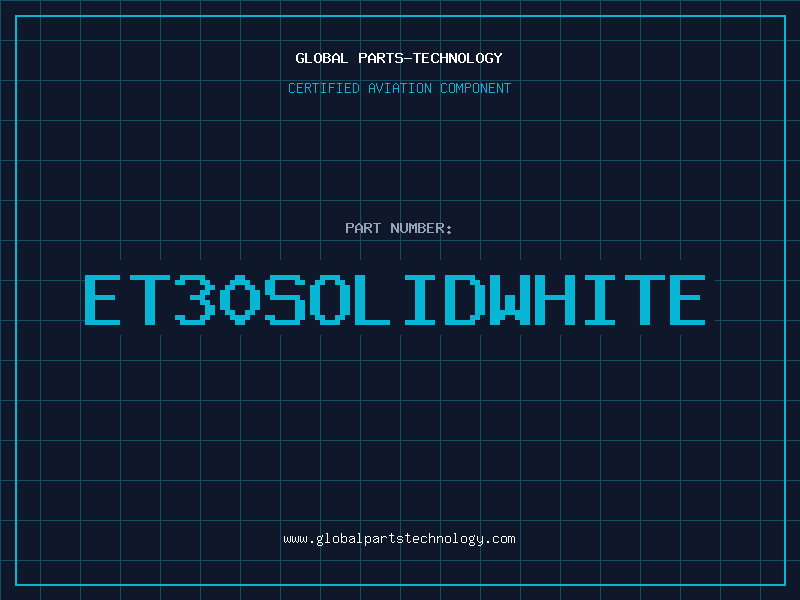Select the CERTIFIED AVIATION COMPONENT subtitle
800x600 pixels.
coord(399,88)
